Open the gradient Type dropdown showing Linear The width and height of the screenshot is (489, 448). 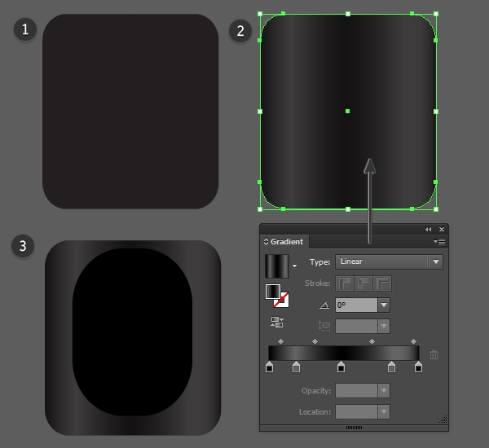pyautogui.click(x=389, y=262)
